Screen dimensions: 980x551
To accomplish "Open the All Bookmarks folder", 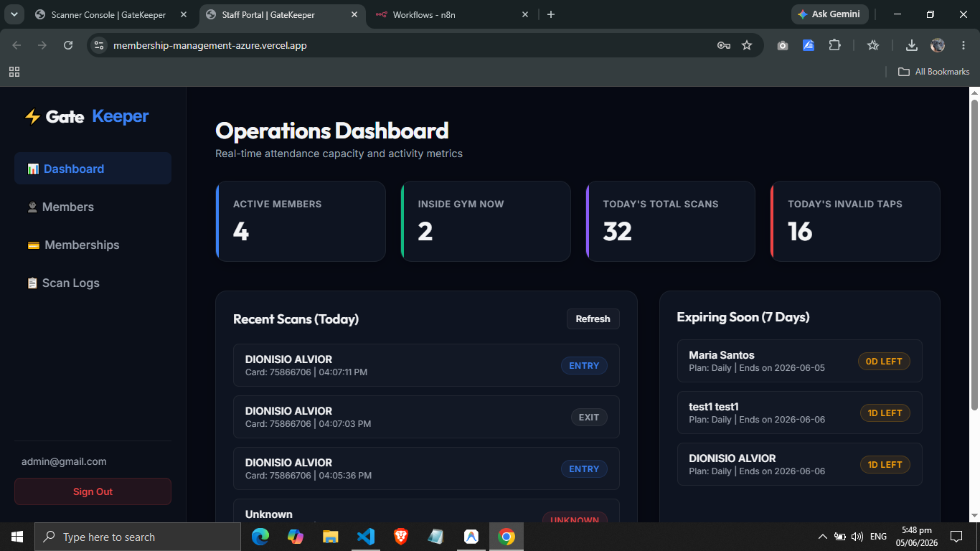I will pos(934,72).
